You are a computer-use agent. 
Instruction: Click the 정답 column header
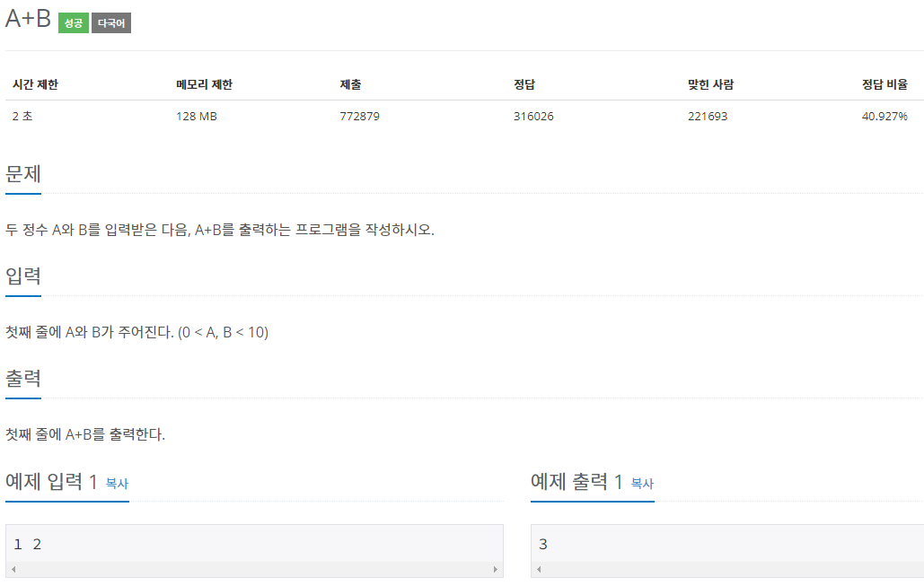[x=524, y=84]
